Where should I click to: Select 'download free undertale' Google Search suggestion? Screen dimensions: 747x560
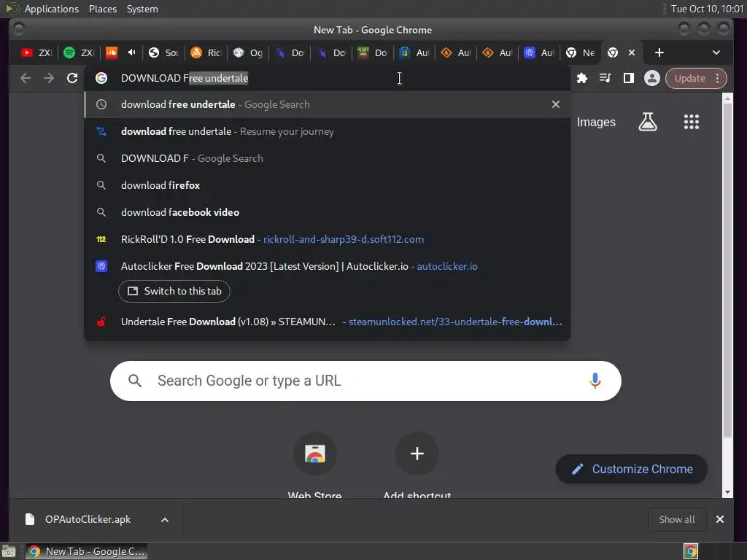pos(327,105)
